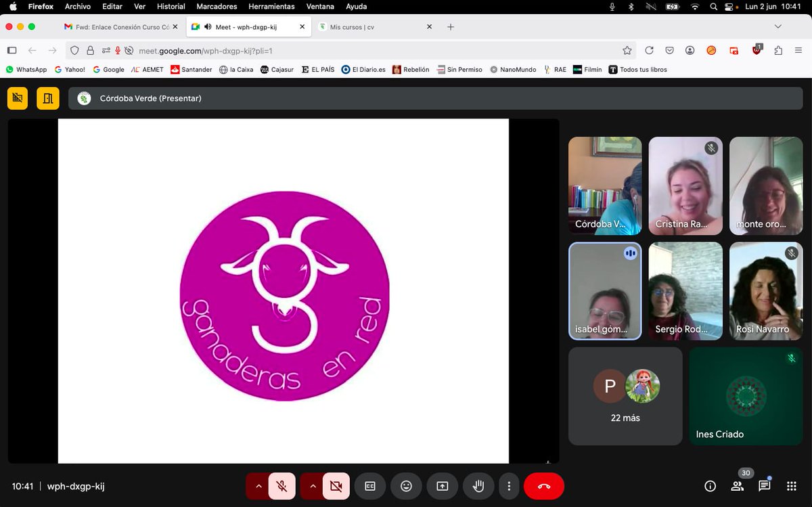Viewport: 812px width, 507px height.
Task: Expand audio settings arrow beside microphone
Action: coord(258,486)
